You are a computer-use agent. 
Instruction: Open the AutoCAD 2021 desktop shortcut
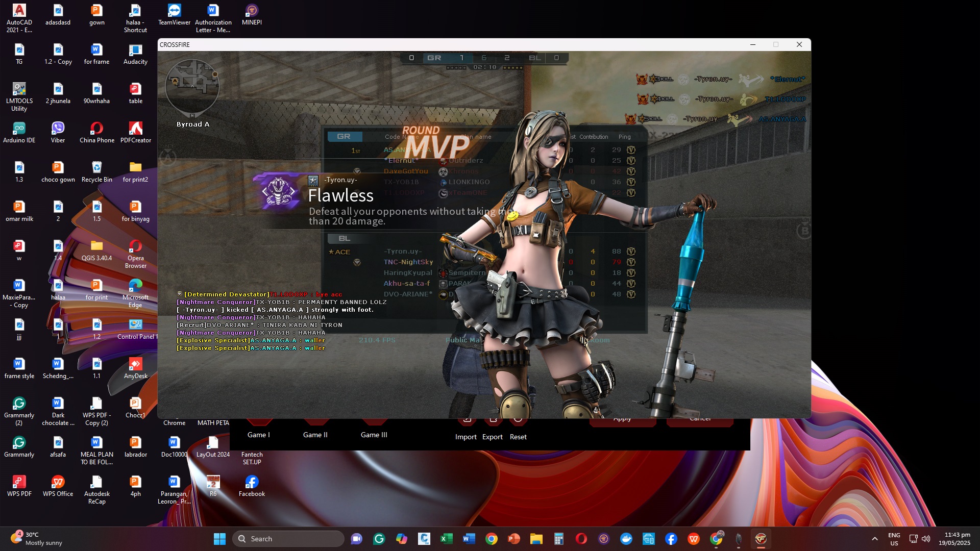[19, 18]
